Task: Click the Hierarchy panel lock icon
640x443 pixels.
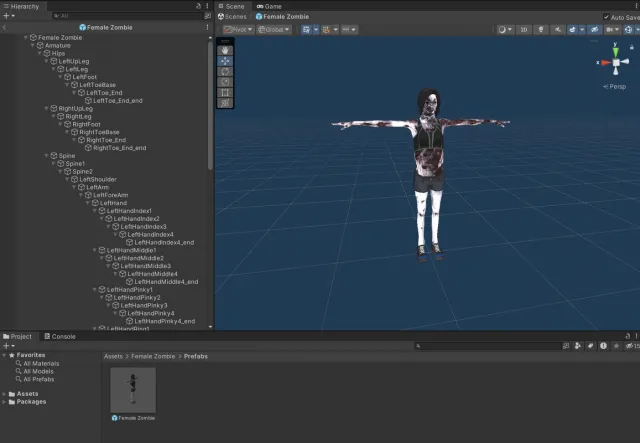Action: pyautogui.click(x=198, y=6)
